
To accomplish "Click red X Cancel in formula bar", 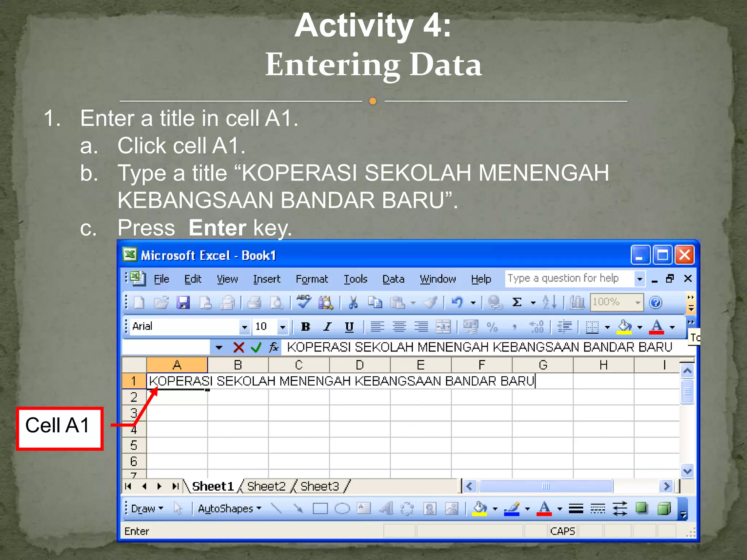I will click(239, 347).
